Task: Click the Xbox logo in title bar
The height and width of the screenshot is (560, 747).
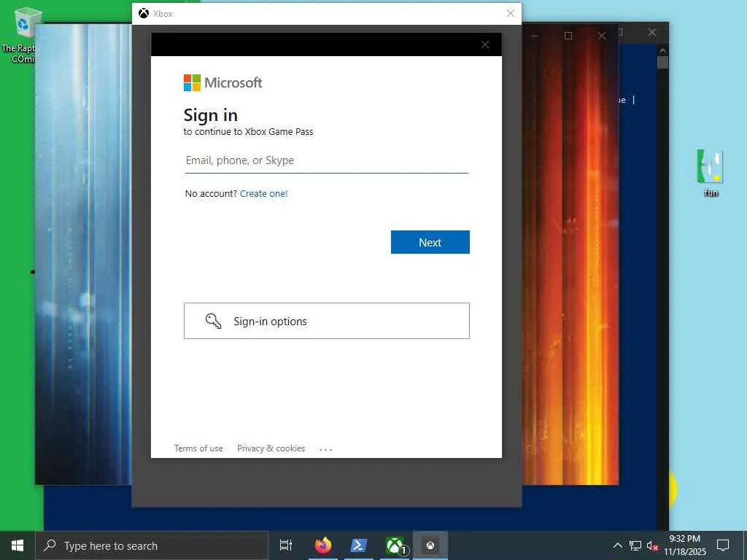Action: pos(144,13)
